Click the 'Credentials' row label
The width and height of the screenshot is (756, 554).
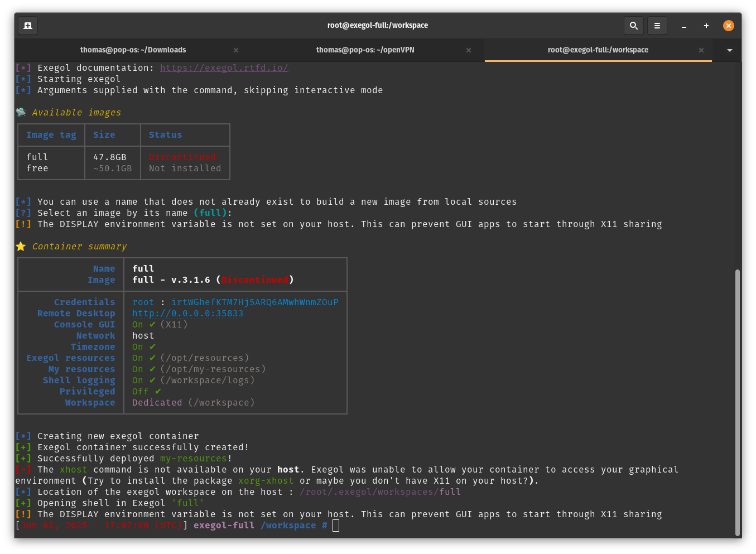pyautogui.click(x=85, y=302)
